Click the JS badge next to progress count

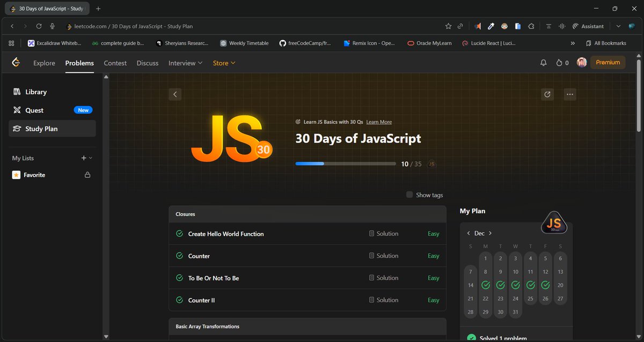(x=431, y=164)
